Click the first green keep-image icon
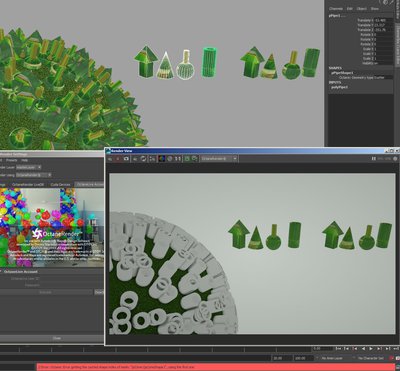Screen dimensions: 400x371 [x=187, y=159]
